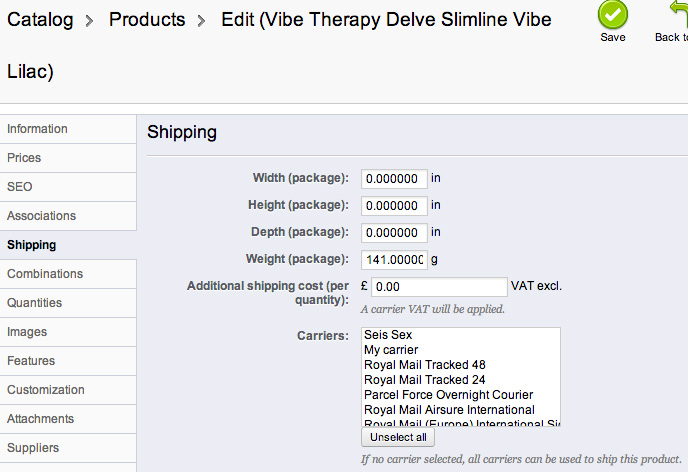Select Seis Sex in carriers list
Screen dimensions: 688x472
click(388, 335)
